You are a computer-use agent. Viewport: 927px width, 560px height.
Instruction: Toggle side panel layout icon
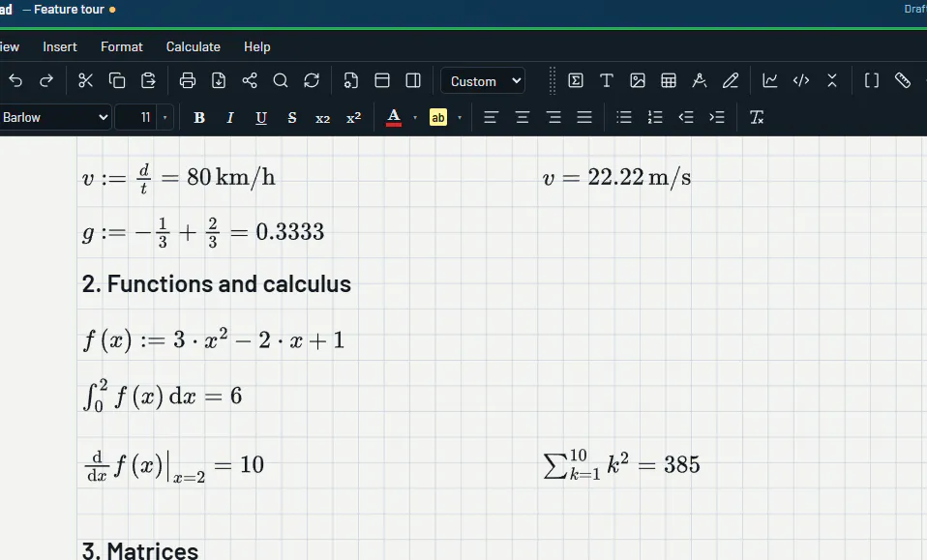(x=413, y=81)
